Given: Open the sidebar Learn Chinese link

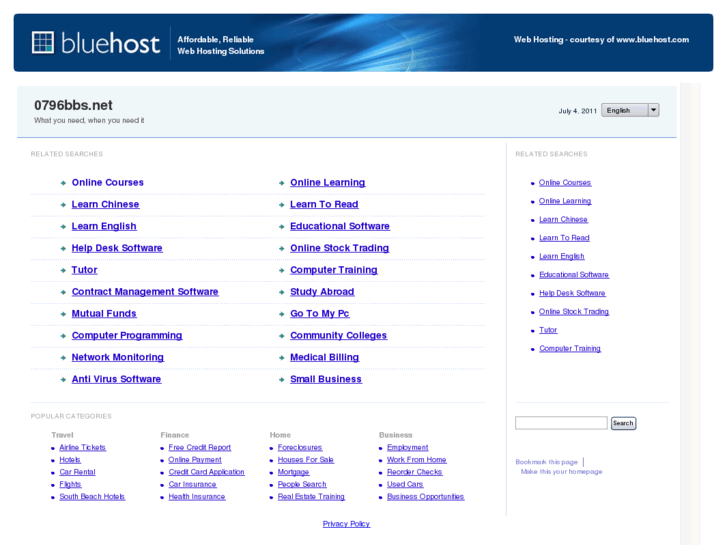Looking at the screenshot, I should (563, 219).
